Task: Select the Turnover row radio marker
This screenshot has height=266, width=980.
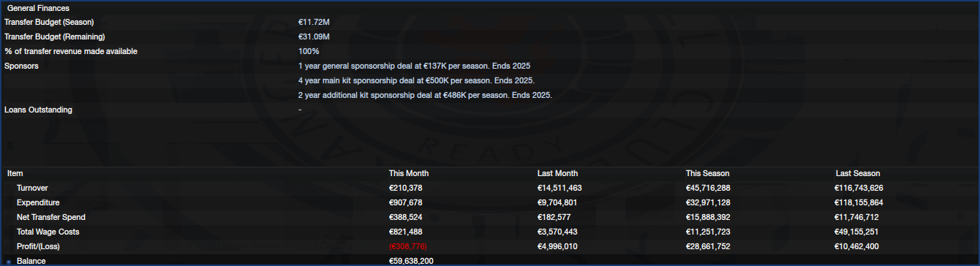Action: 9,188
